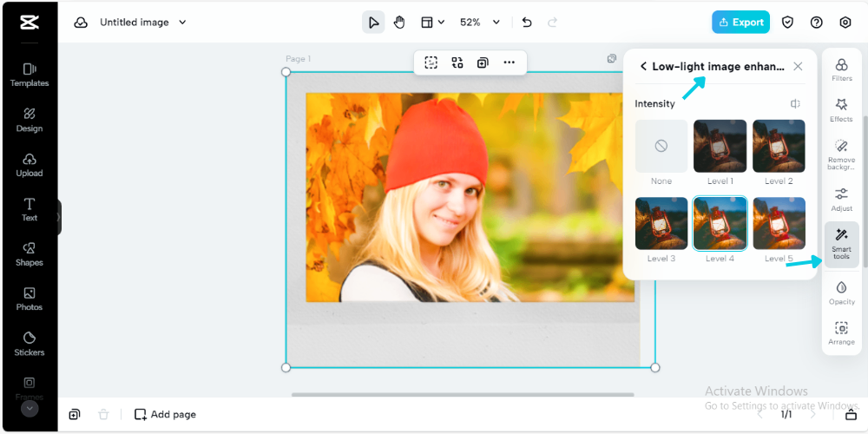Open the Templates panel in sidebar

(x=29, y=75)
